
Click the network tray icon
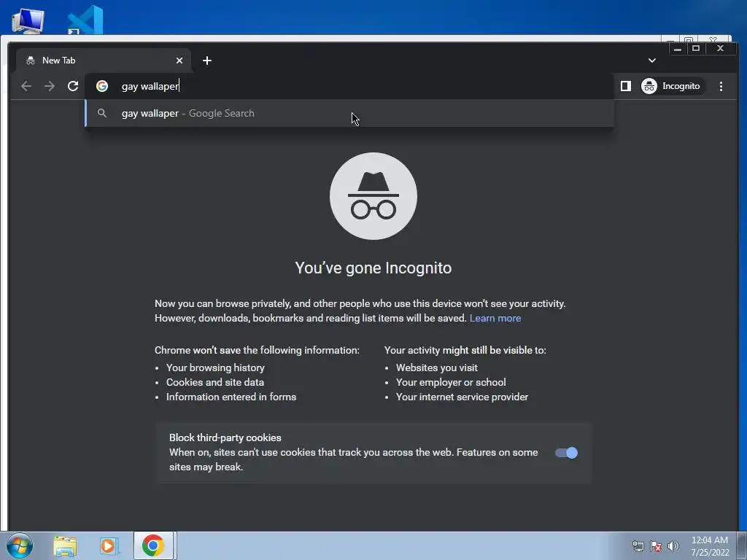coord(638,546)
